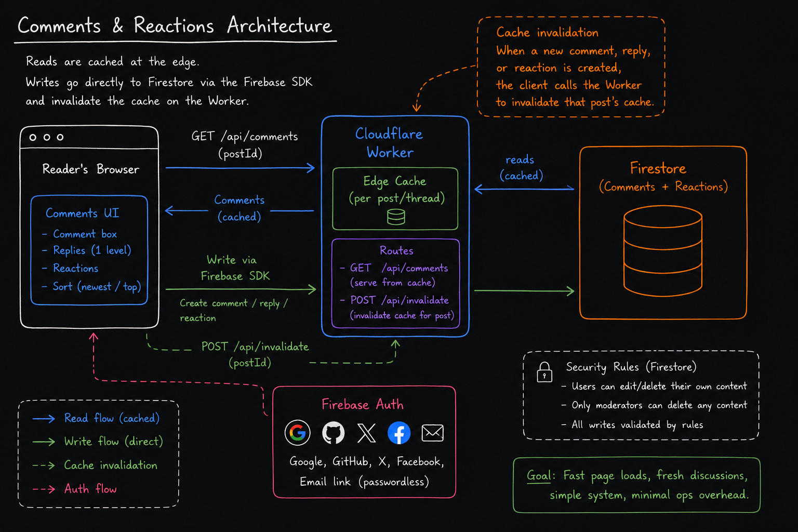Viewport: 798px width, 532px height.
Task: Click 'Only moderators can delete any content'
Action: tap(659, 405)
